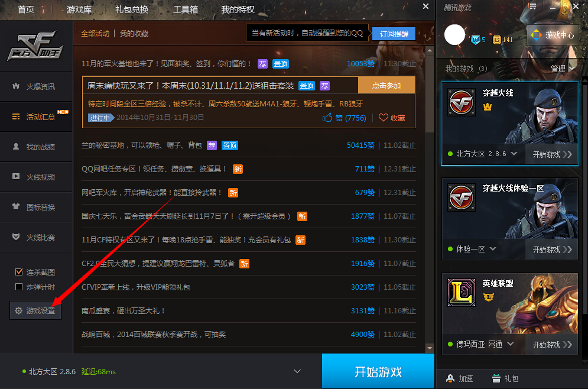Open the 礼包 gift icon at bottom

505,378
